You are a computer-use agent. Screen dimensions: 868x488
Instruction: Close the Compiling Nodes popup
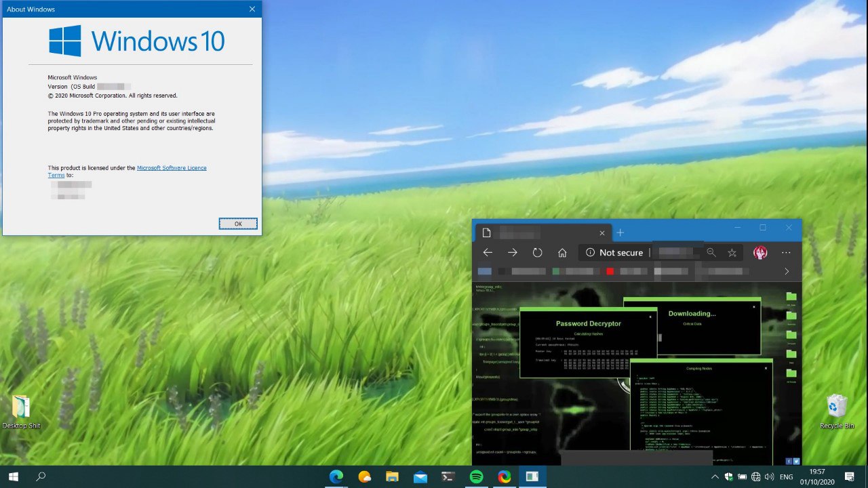click(x=766, y=368)
